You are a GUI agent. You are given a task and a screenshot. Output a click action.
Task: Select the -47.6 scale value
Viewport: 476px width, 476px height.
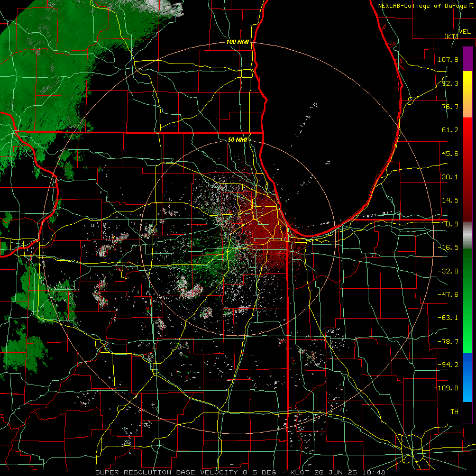[x=448, y=295]
